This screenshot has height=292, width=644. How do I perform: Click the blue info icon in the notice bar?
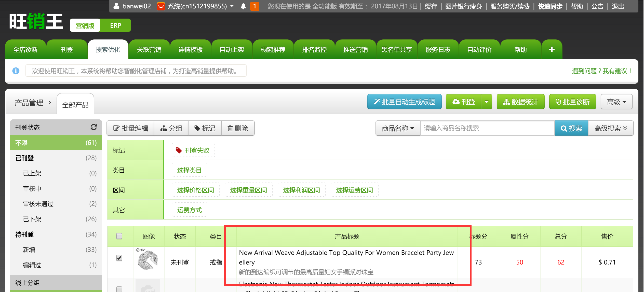tap(16, 71)
